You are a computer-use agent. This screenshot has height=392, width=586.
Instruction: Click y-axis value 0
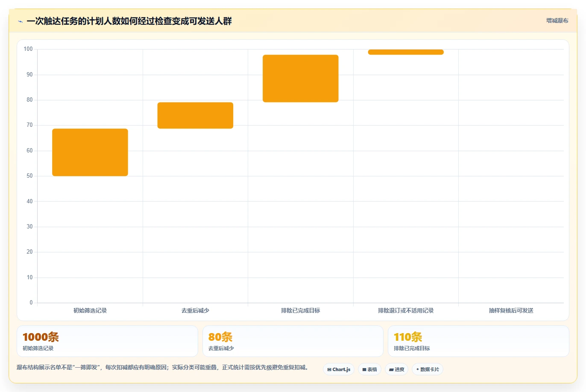click(31, 303)
